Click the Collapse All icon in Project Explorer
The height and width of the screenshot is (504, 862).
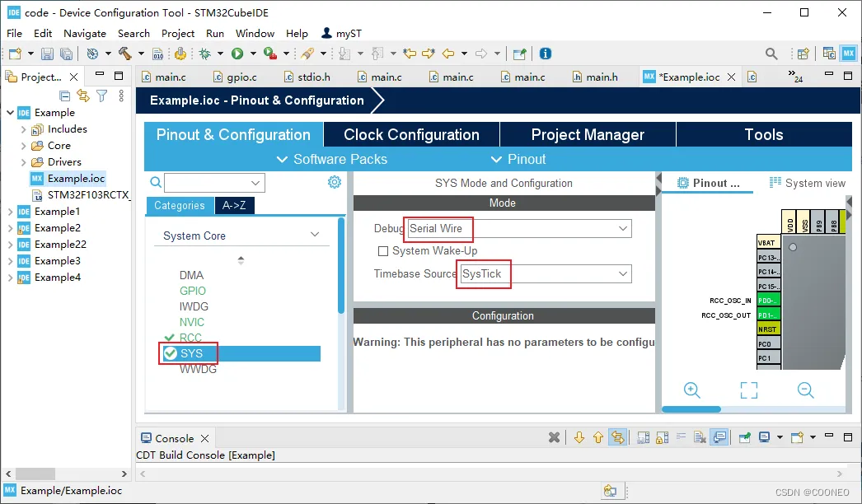click(x=65, y=96)
